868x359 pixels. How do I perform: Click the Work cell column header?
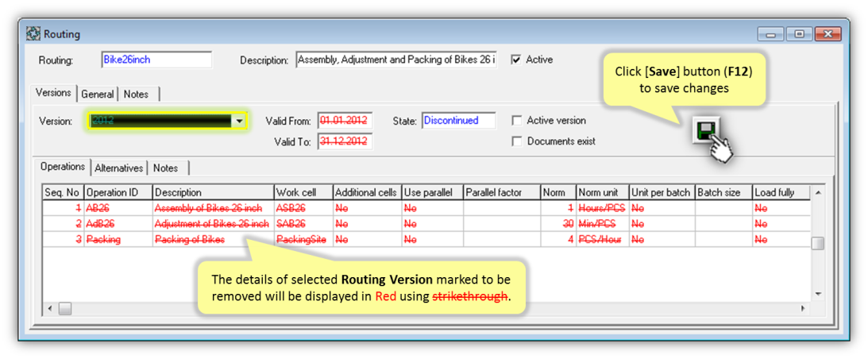click(302, 192)
